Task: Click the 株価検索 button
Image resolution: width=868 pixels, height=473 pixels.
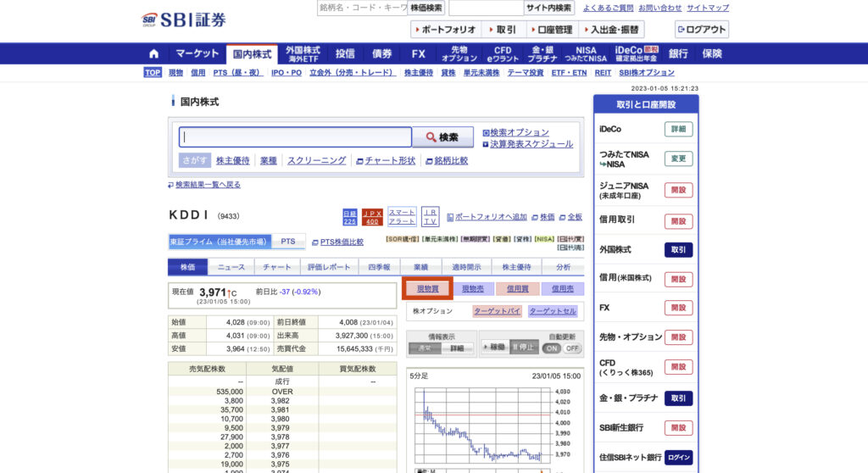Action: [x=426, y=8]
